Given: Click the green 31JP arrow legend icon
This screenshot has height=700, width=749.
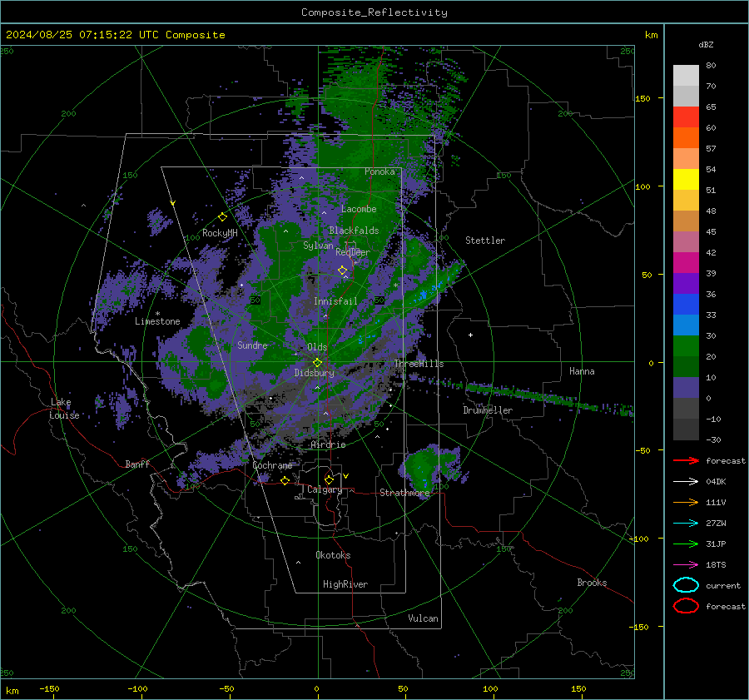Looking at the screenshot, I should point(686,544).
